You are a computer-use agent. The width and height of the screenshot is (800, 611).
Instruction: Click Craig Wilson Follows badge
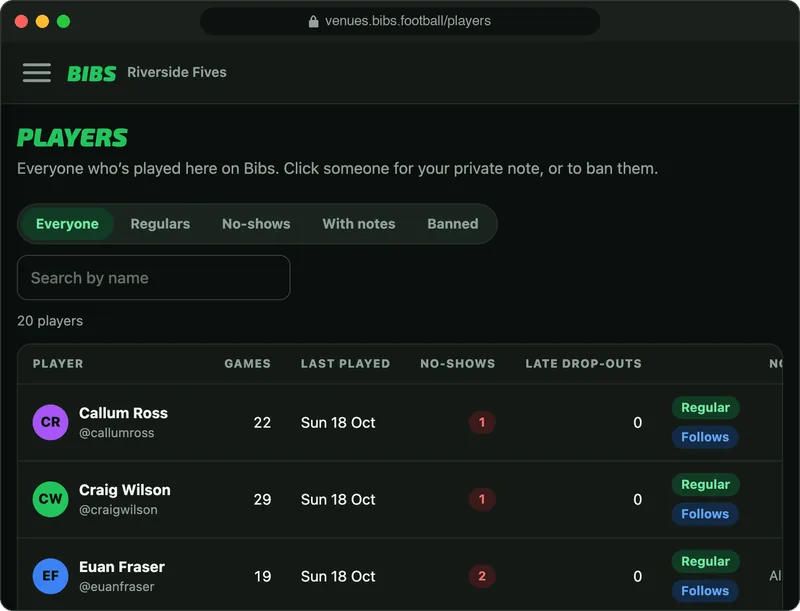[x=705, y=514]
